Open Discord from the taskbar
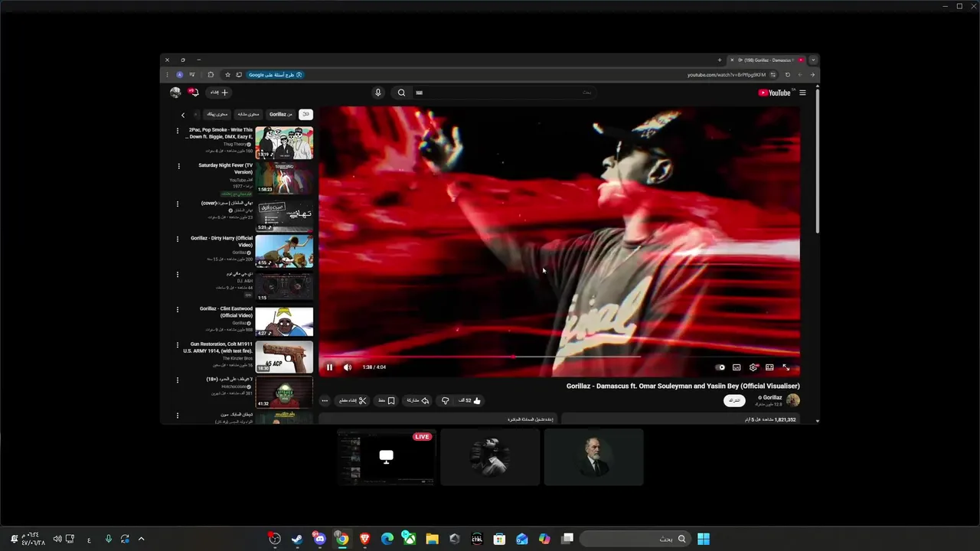Viewport: 980px width, 551px height. (x=319, y=539)
